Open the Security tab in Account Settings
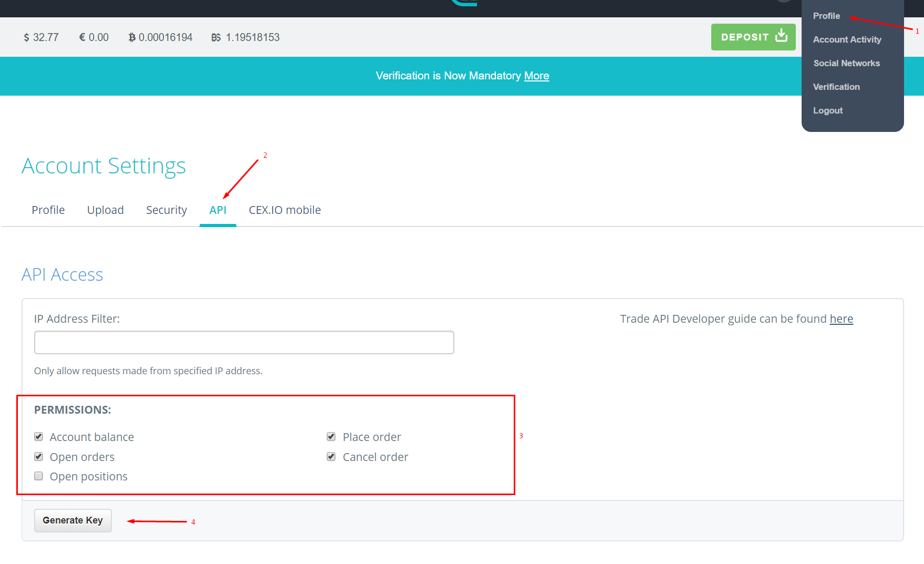 tap(167, 210)
